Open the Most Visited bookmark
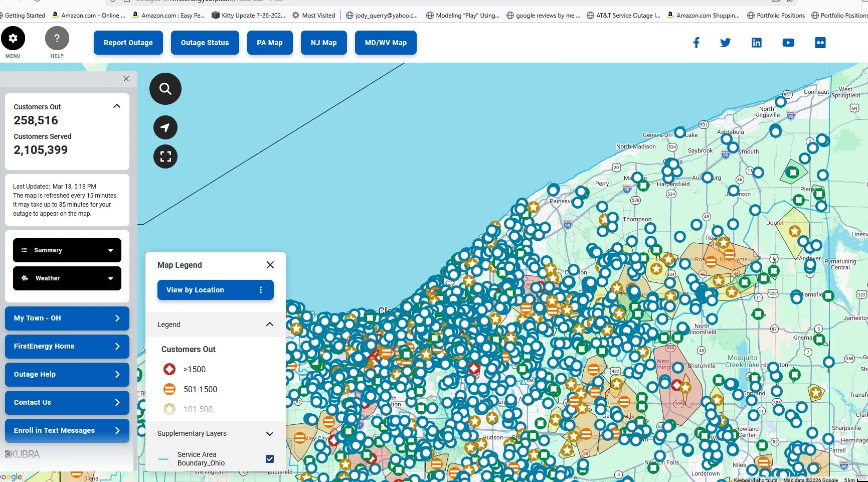Viewport: 868px width, 482px height. 314,16
